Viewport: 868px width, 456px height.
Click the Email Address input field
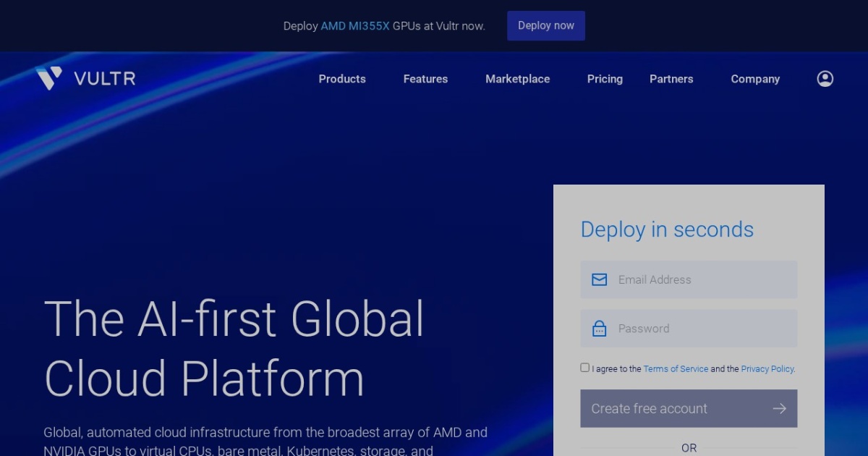coord(687,279)
